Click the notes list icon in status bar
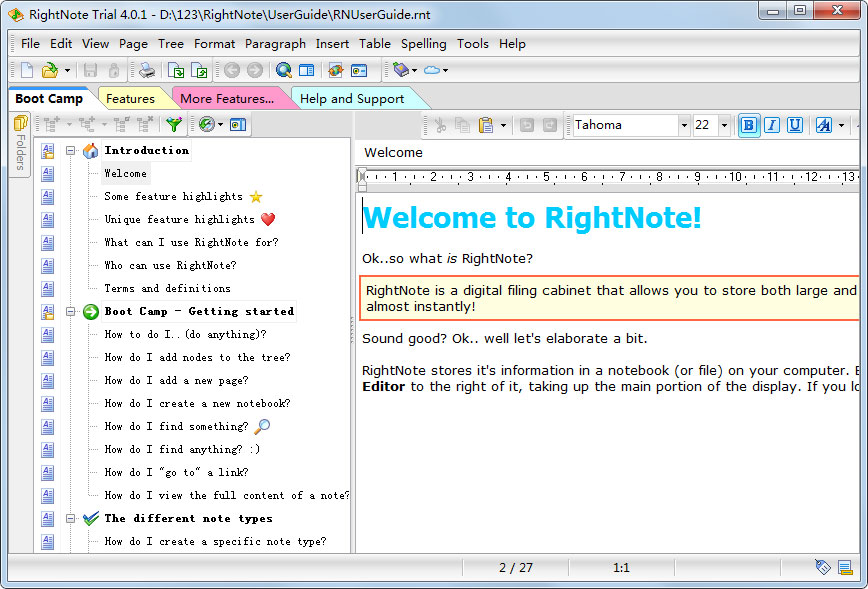This screenshot has height=589, width=868. [x=845, y=567]
